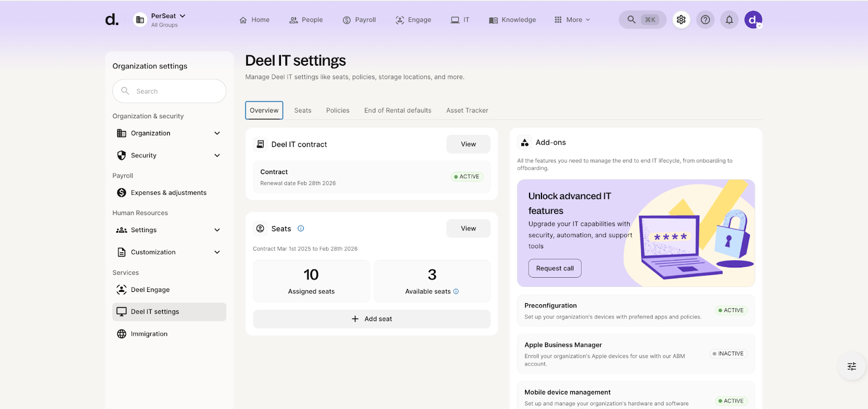
Task: Click the Add seat button
Action: 372,319
